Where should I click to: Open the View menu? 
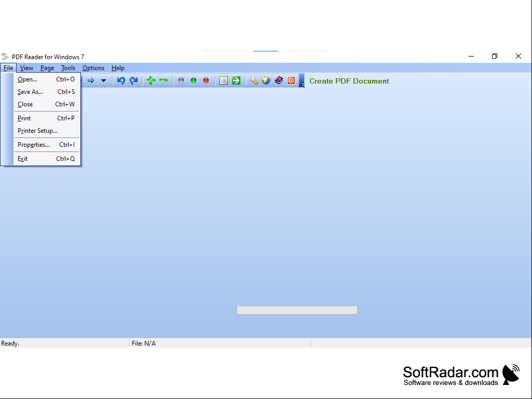point(26,68)
